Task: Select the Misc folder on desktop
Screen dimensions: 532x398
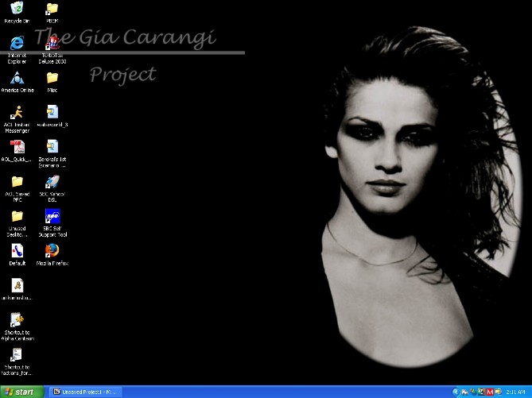Action: tap(52, 78)
